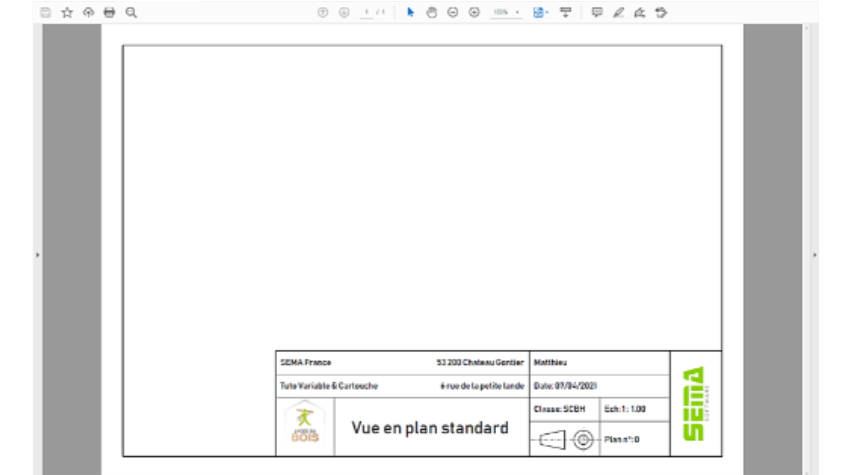The width and height of the screenshot is (851, 475).
Task: Print the document
Action: (x=109, y=12)
